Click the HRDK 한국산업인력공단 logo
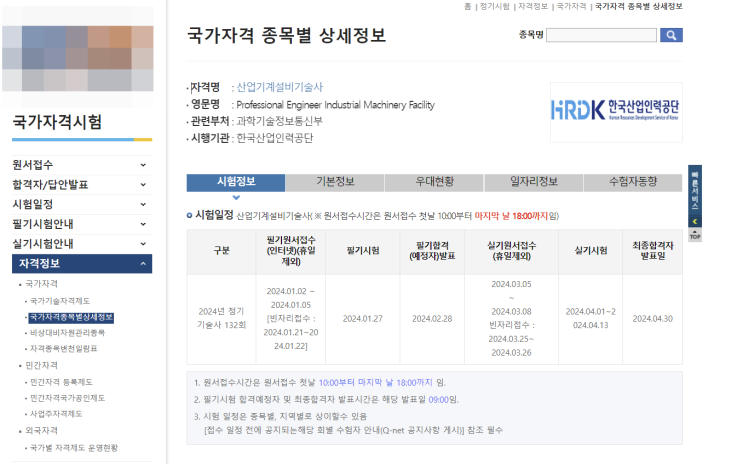This screenshot has height=464, width=743. pyautogui.click(x=616, y=111)
